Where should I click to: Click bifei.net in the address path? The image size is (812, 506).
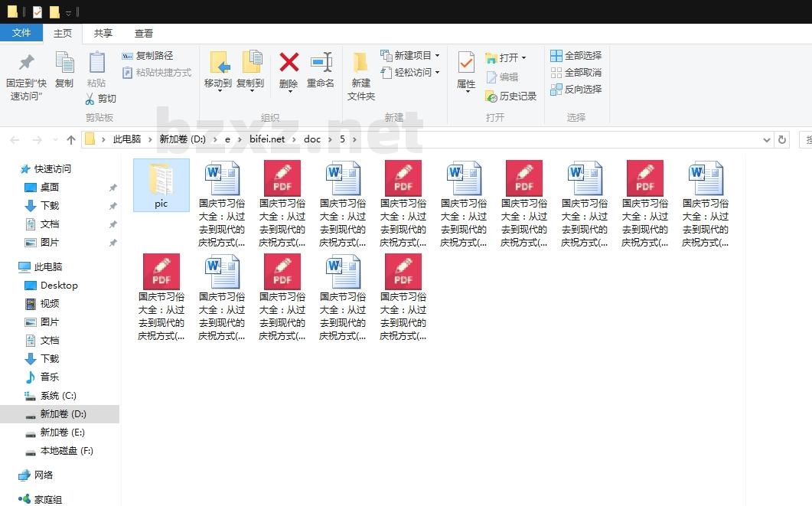267,139
